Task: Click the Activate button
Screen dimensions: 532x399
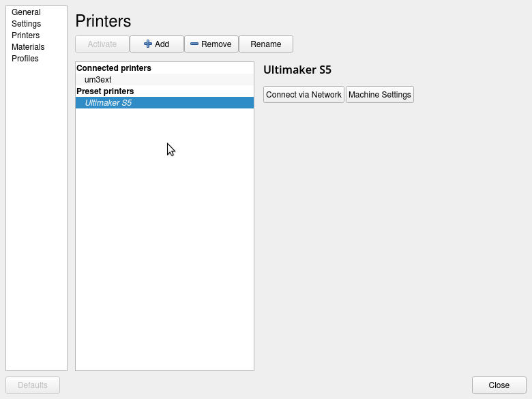Action: 102,44
